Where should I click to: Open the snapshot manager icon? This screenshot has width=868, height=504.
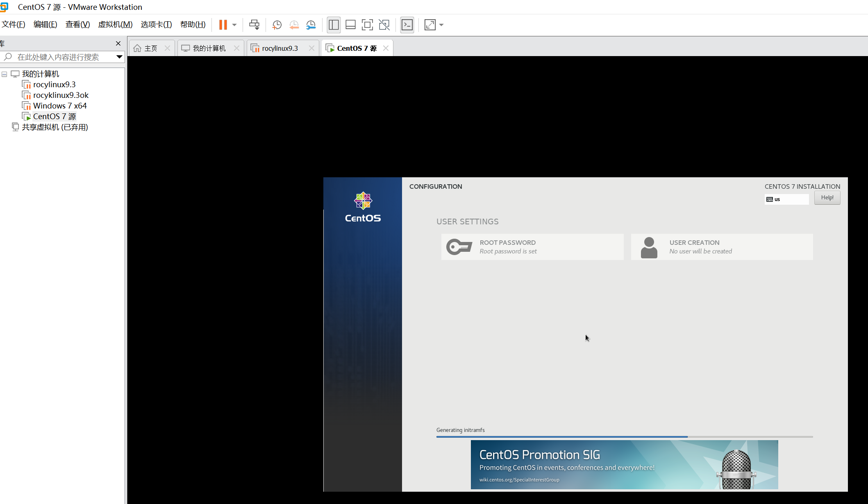[311, 25]
